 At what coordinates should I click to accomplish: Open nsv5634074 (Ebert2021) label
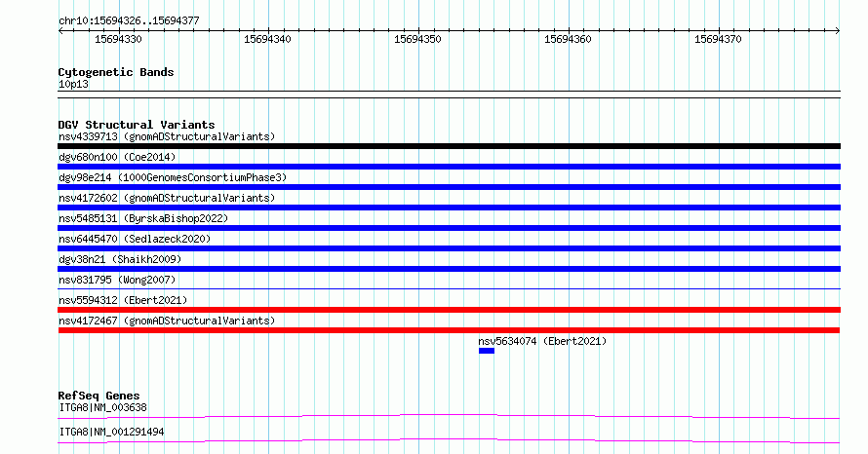click(542, 341)
